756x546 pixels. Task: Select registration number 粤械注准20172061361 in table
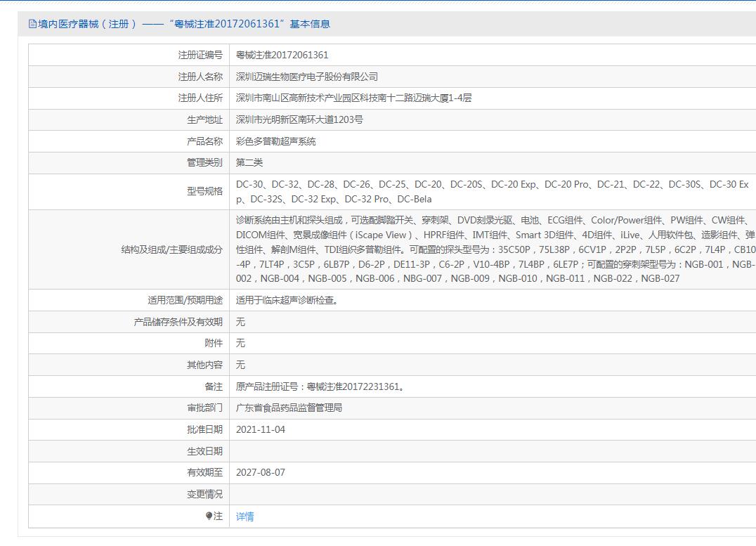pyautogui.click(x=282, y=55)
